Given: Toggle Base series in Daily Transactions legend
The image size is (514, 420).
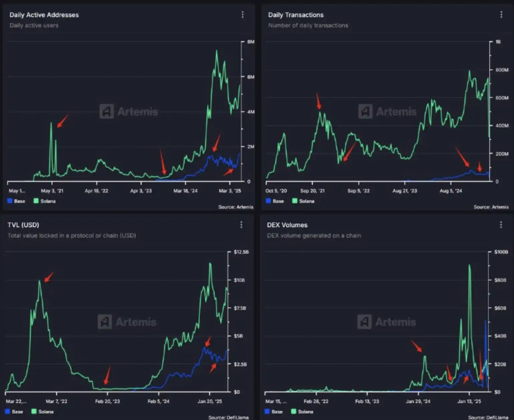Looking at the screenshot, I should click(275, 201).
